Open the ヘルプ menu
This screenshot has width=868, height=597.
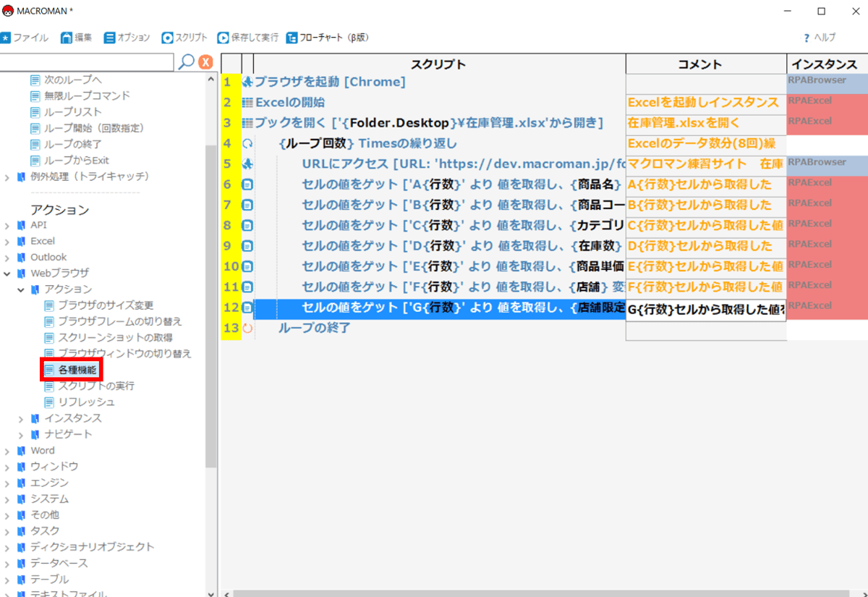click(820, 38)
